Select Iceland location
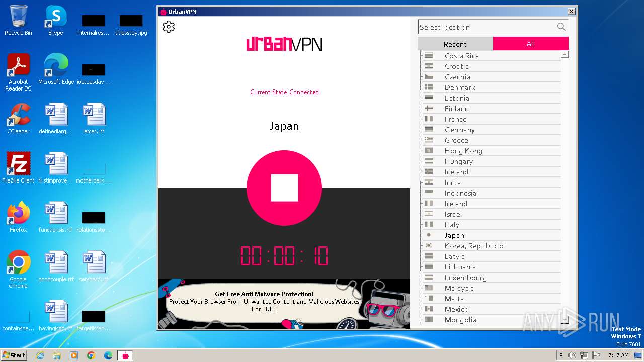Screen dimensions: 644x362 (491, 172)
